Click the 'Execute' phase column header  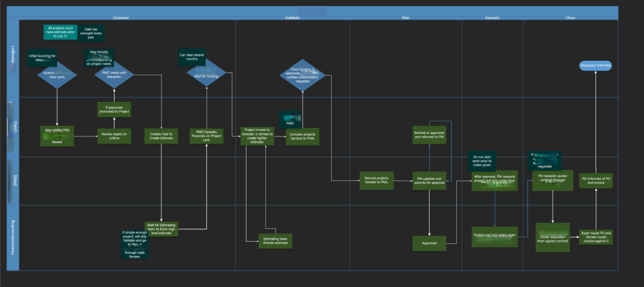[x=492, y=18]
